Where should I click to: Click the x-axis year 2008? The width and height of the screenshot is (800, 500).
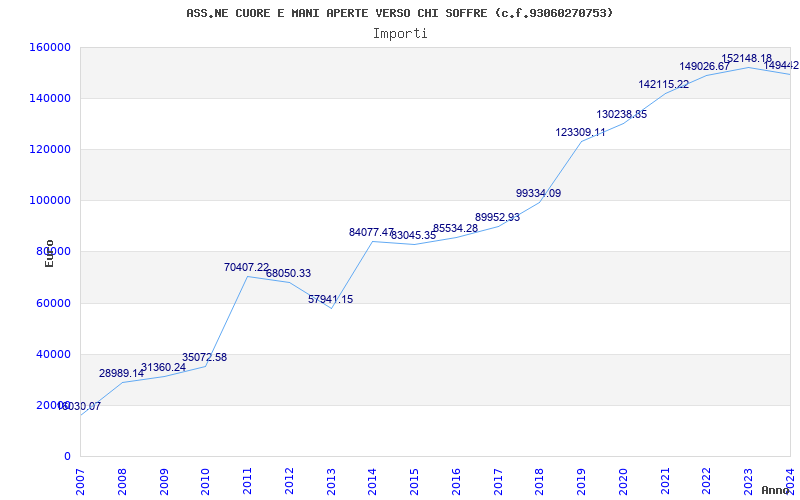[122, 482]
